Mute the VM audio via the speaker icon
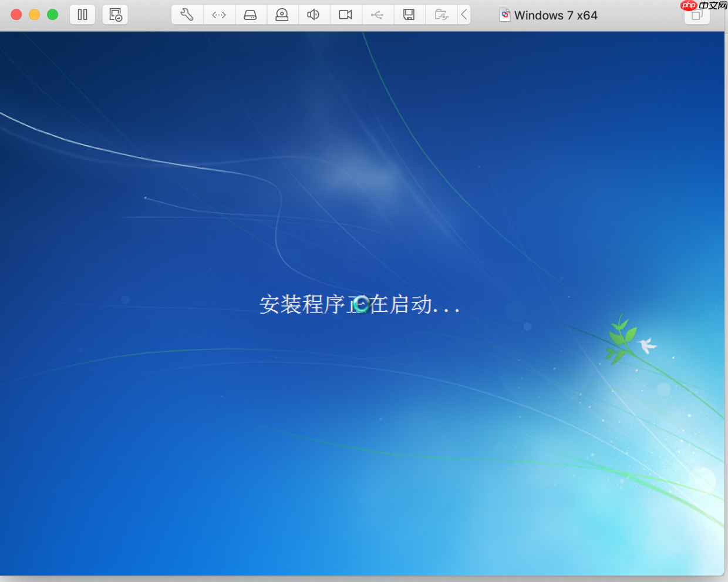The width and height of the screenshot is (728, 582). (x=314, y=15)
